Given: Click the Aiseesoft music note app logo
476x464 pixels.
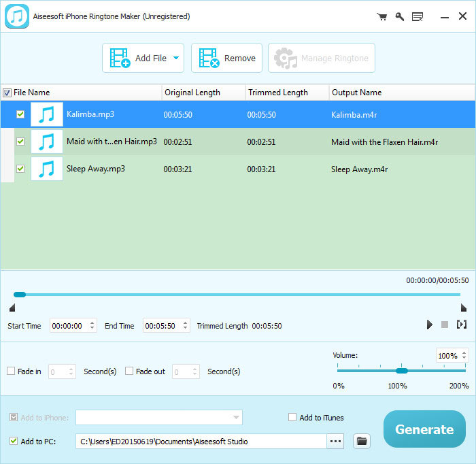Looking at the screenshot, I should pos(17,16).
